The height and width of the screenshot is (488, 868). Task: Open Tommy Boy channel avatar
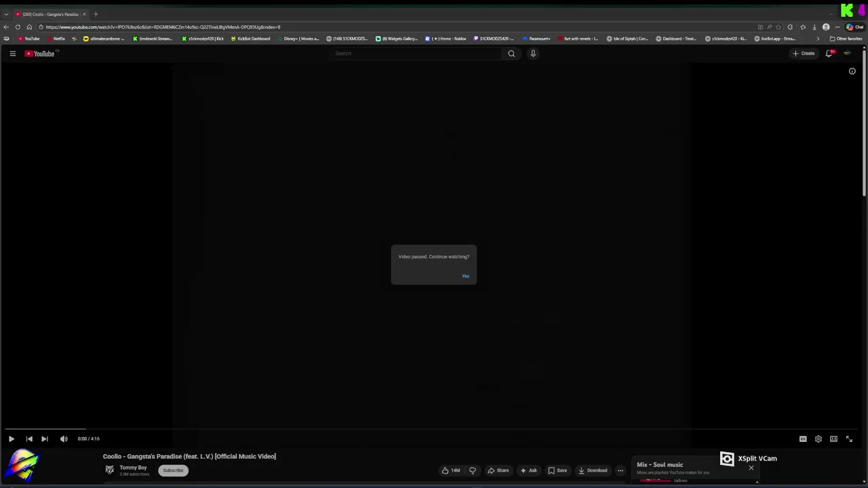tap(109, 470)
